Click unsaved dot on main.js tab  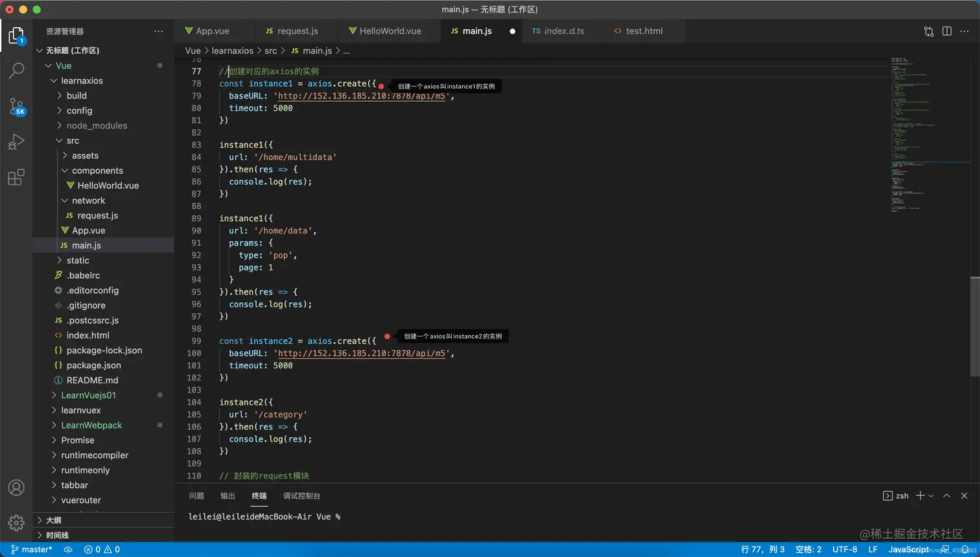point(512,31)
